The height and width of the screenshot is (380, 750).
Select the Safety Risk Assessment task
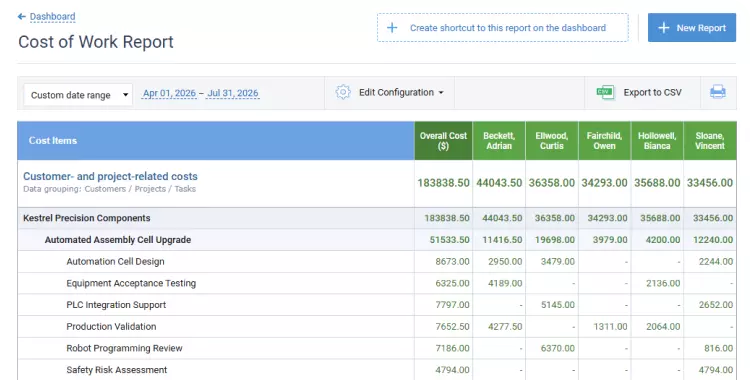point(117,370)
